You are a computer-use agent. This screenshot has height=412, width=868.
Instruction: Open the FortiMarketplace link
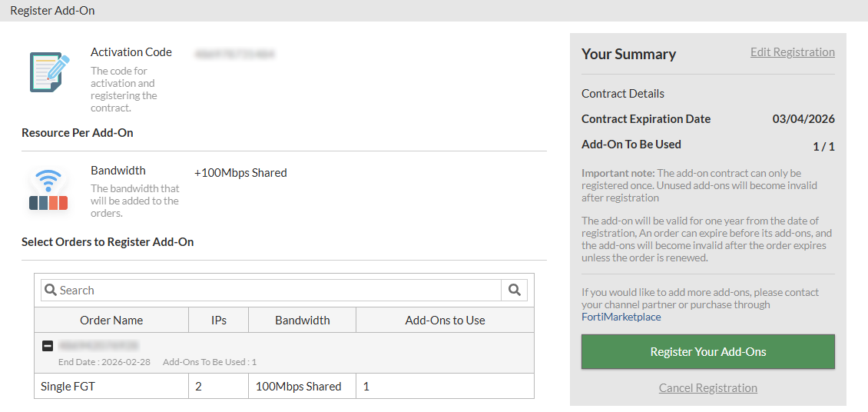(x=621, y=317)
